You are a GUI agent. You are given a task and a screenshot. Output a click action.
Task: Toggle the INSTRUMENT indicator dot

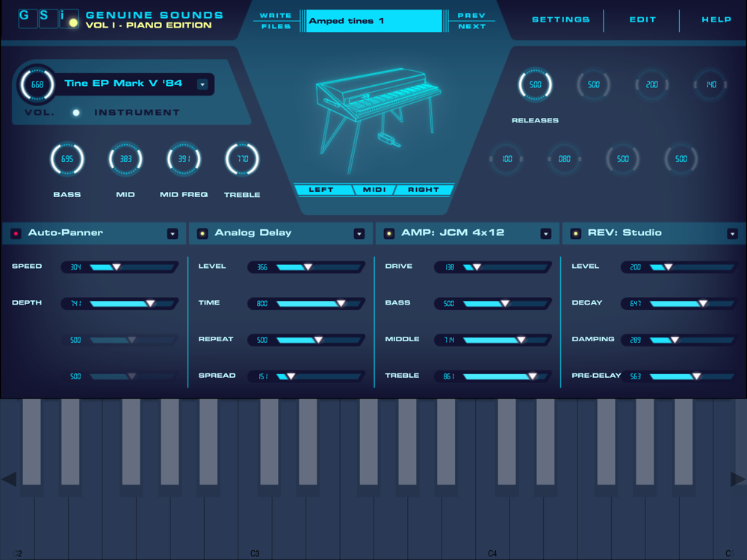tap(76, 113)
